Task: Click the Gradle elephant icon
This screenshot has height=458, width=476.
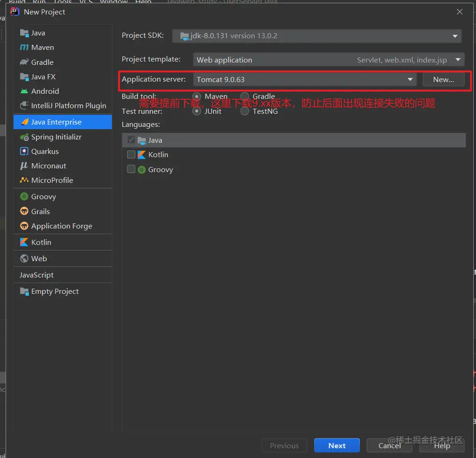Action: click(x=24, y=62)
